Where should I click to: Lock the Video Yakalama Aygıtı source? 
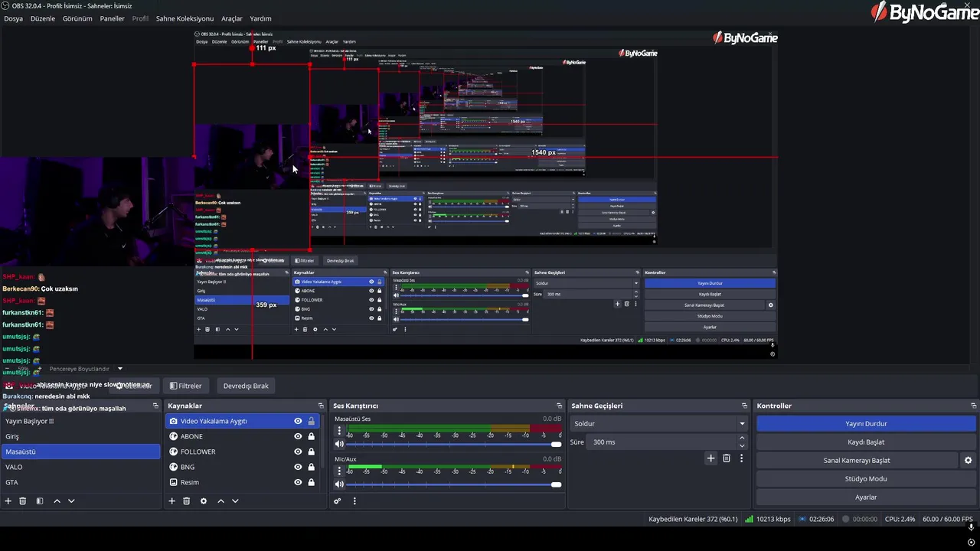[311, 421]
